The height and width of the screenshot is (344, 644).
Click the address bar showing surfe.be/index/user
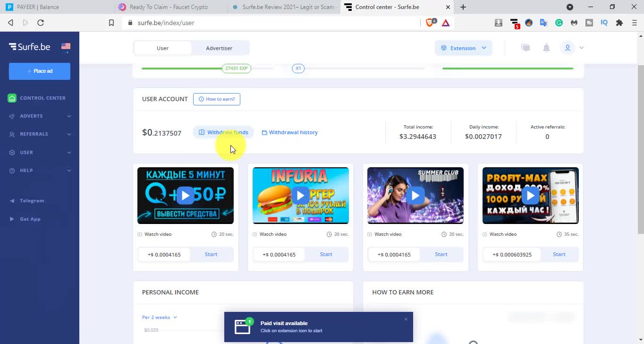tap(271, 23)
